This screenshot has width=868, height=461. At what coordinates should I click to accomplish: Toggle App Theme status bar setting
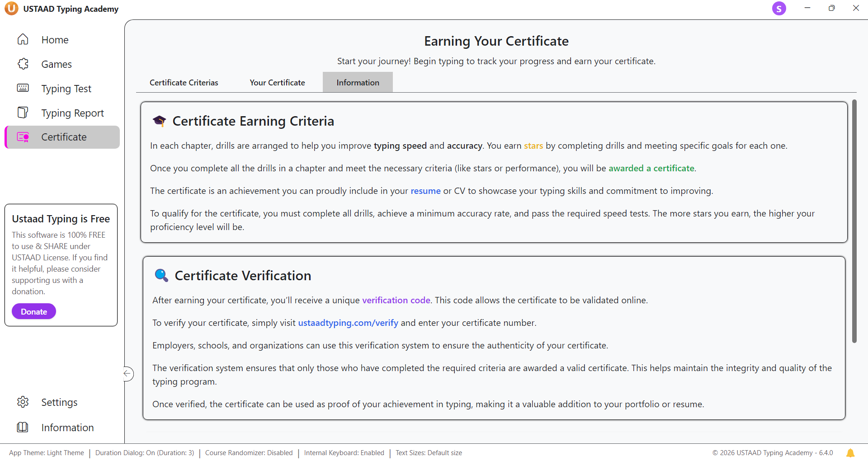[47, 453]
